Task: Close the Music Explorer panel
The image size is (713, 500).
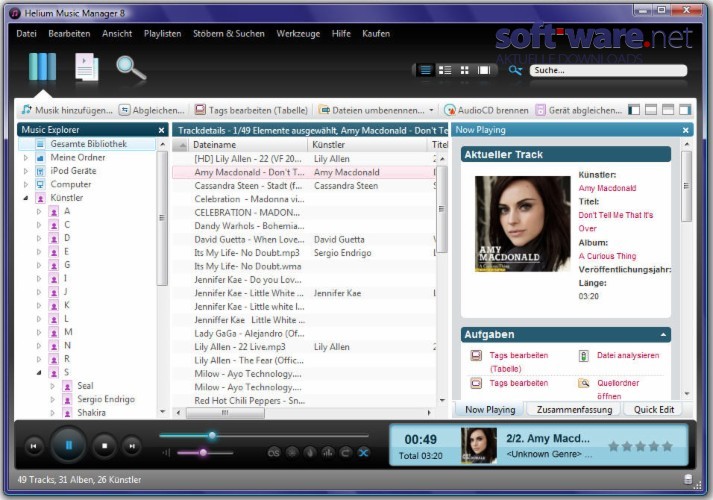Action: [x=161, y=130]
